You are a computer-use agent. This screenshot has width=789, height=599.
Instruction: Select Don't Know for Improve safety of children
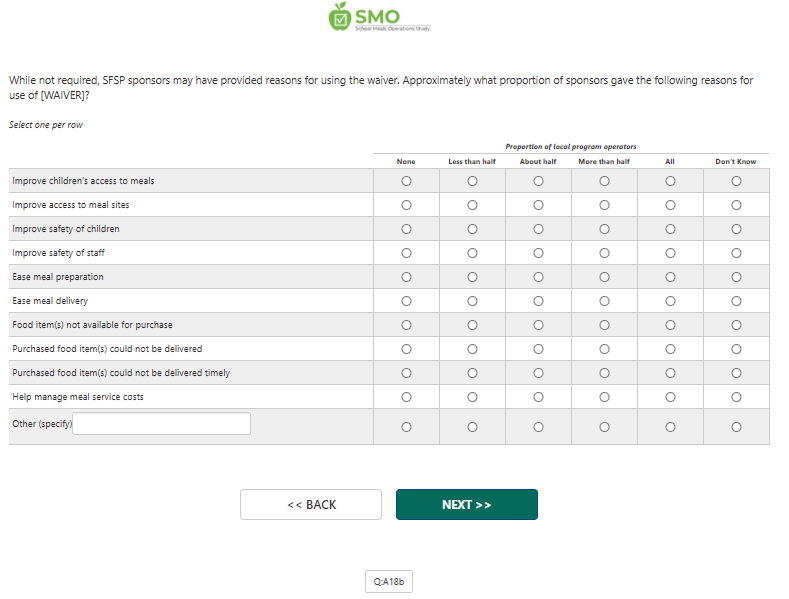click(736, 229)
